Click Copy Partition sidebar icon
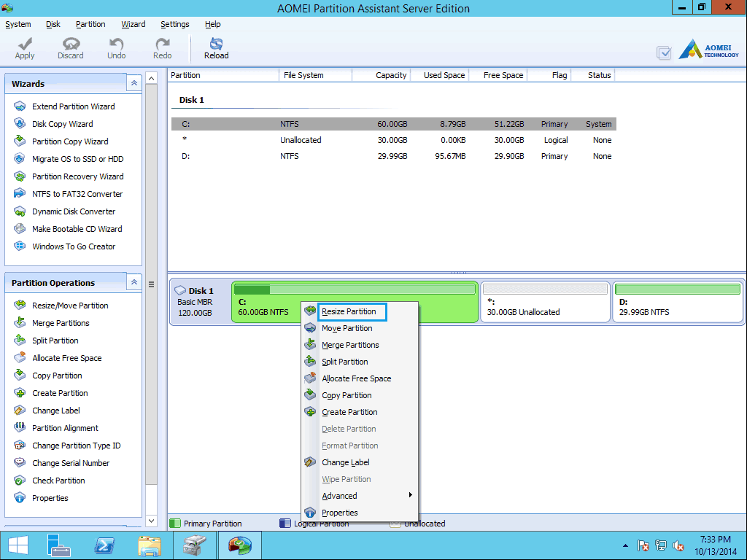This screenshot has height=560, width=747. pyautogui.click(x=20, y=376)
